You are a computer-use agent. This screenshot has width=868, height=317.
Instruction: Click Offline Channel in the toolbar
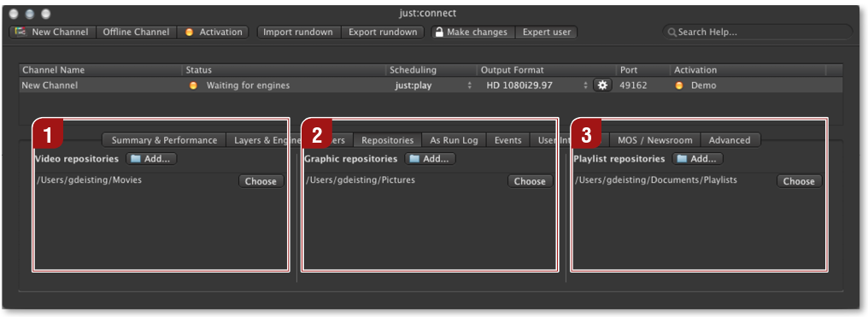(x=136, y=32)
